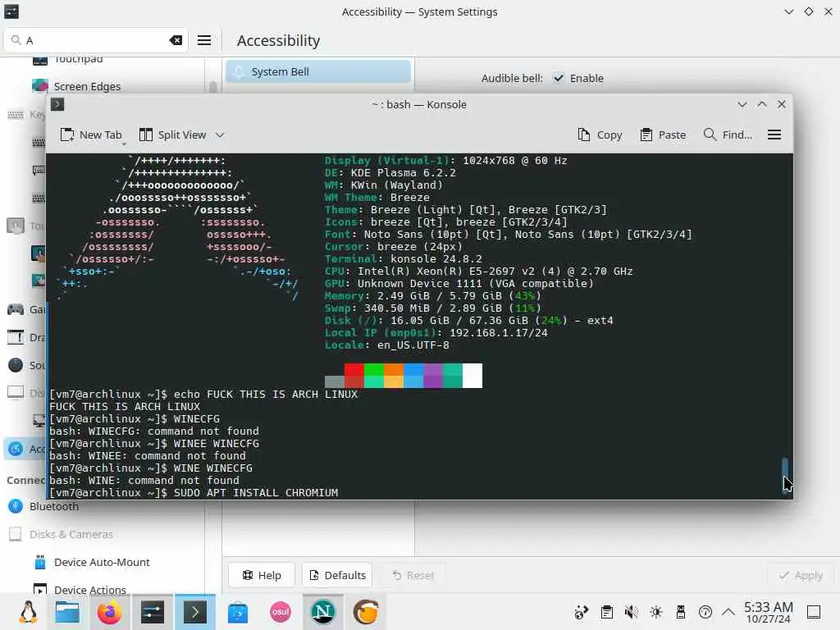Open Netscape icon in taskbar
The image size is (840, 630).
(323, 612)
